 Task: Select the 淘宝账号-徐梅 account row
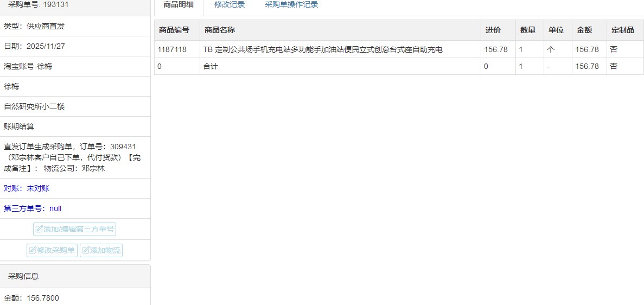click(x=28, y=66)
